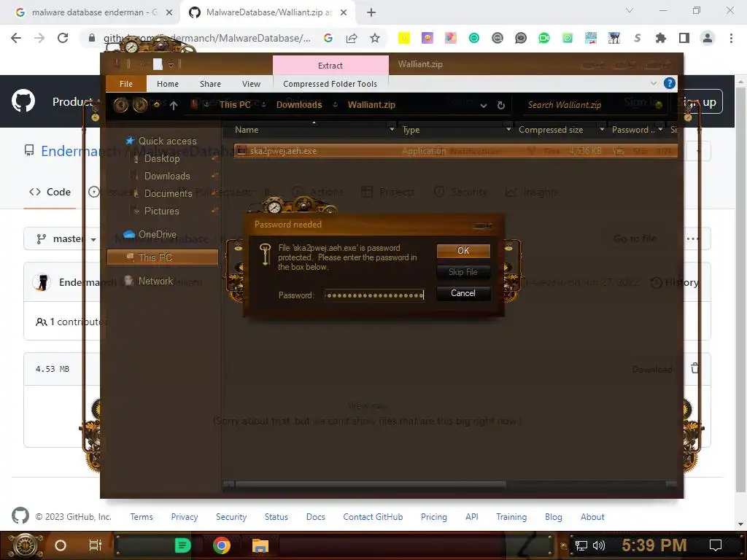Switch to the Home ribbon tab
The height and width of the screenshot is (560, 747).
click(x=168, y=84)
